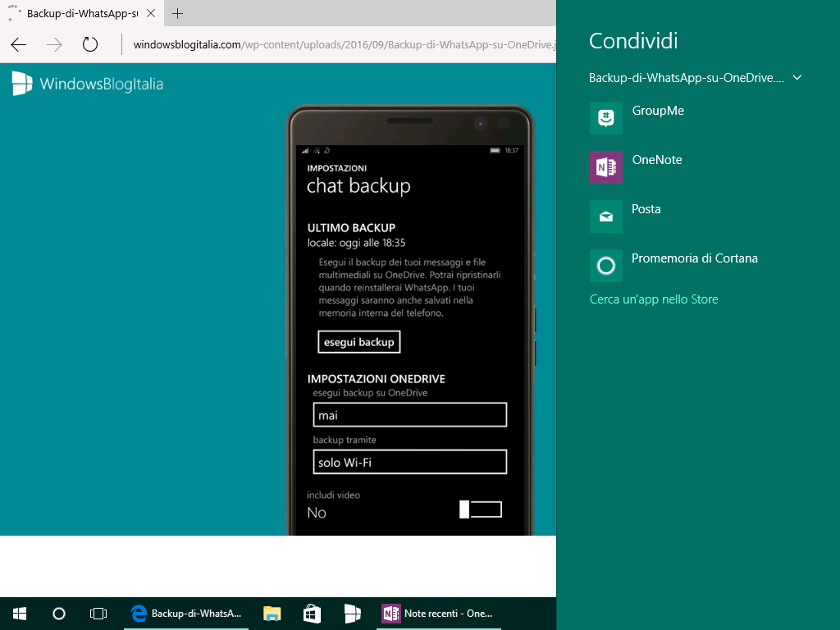This screenshot has height=630, width=840.
Task: Click the Edge back arrow button
Action: pos(19,44)
